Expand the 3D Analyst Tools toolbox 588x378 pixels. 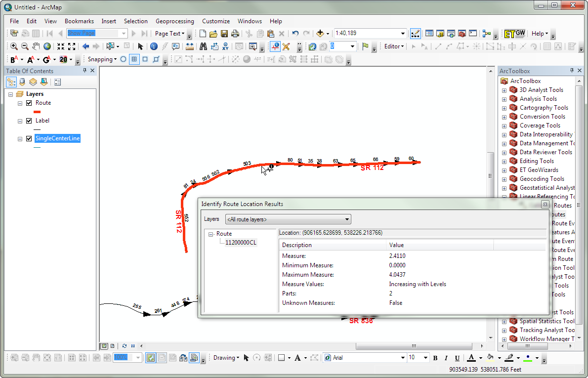pos(504,90)
